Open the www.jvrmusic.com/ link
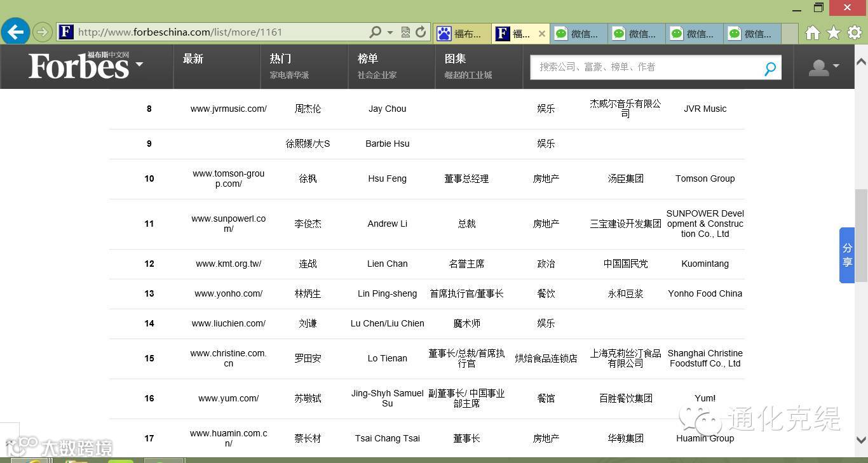 (x=229, y=109)
